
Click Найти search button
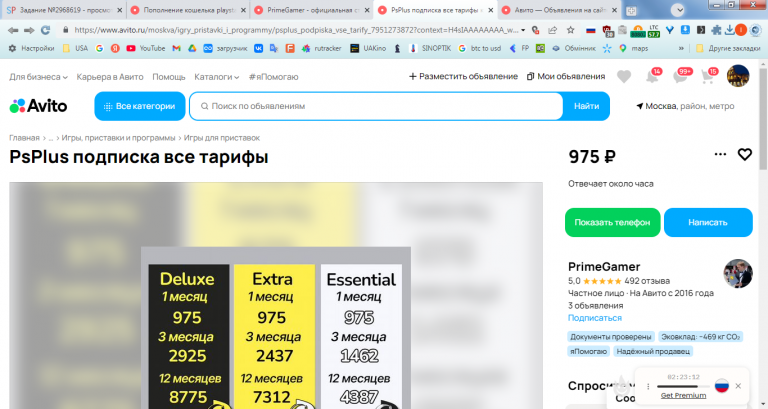[x=586, y=106]
